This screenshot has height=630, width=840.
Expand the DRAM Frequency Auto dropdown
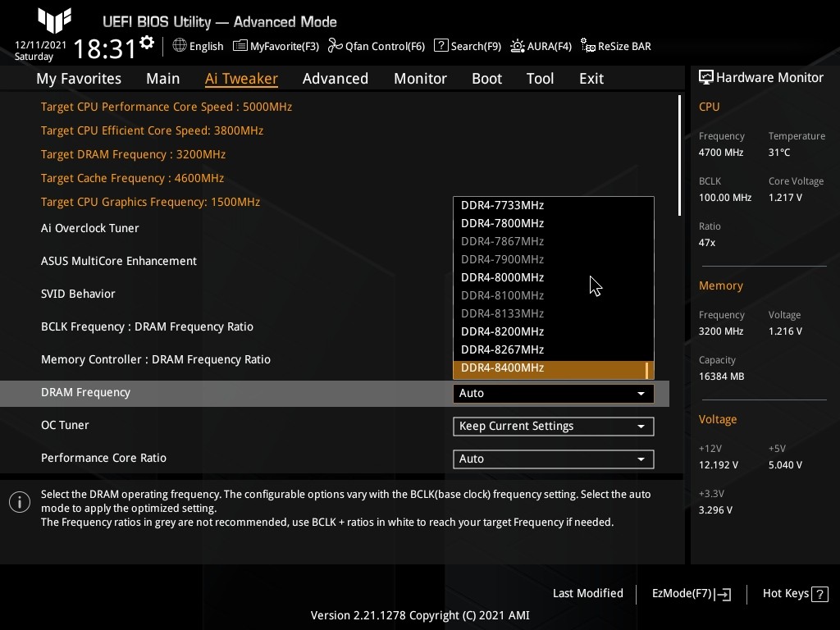click(x=553, y=393)
